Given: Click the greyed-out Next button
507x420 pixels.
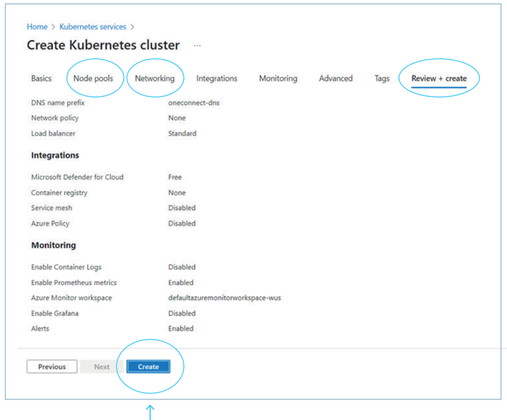Looking at the screenshot, I should [101, 367].
